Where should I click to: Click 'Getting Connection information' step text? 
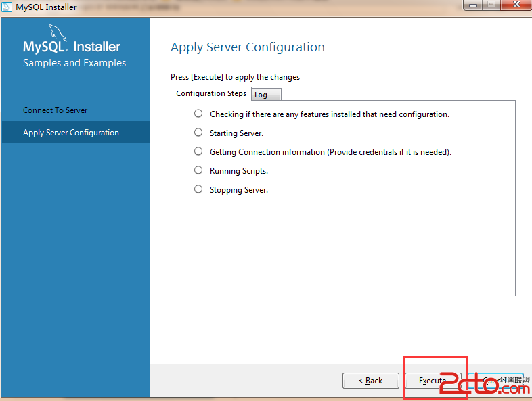[330, 152]
